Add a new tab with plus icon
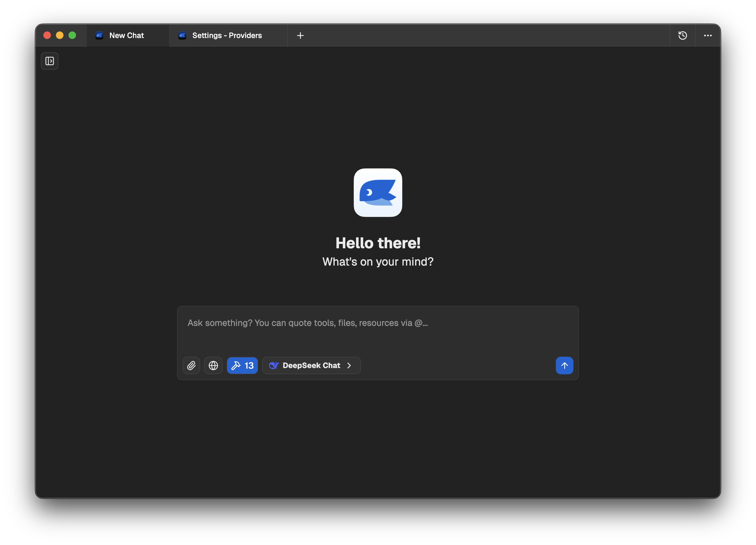The width and height of the screenshot is (756, 545). pyautogui.click(x=300, y=35)
